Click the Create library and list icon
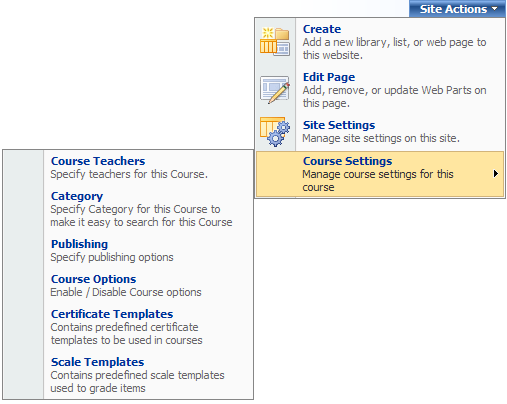This screenshot has height=404, width=507. pos(275,42)
